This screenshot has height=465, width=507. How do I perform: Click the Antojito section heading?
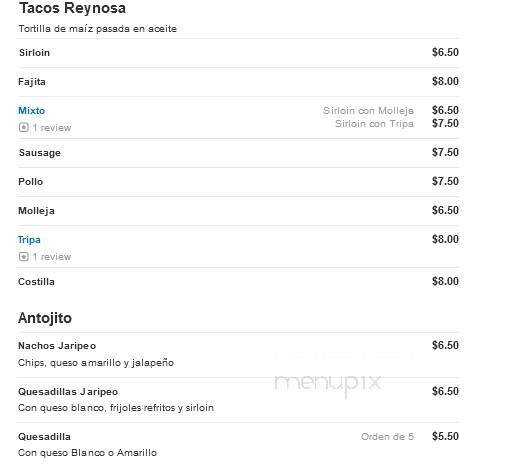coord(45,318)
